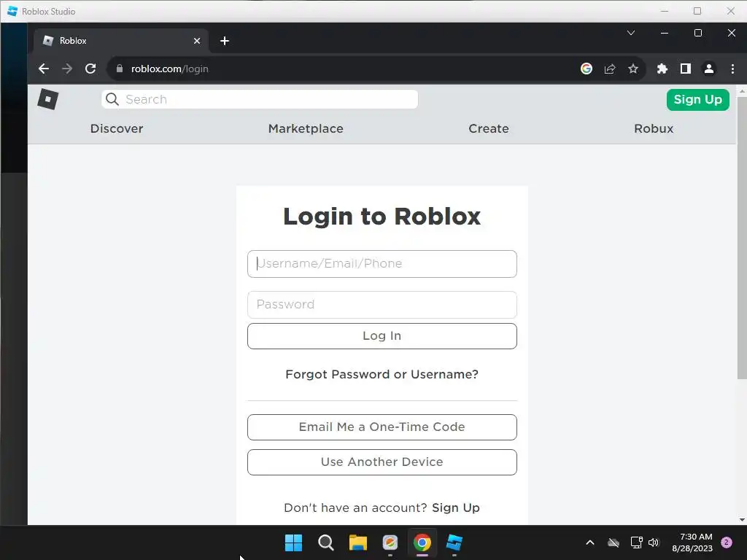Open the Windows Start menu
Viewport: 747px width, 560px height.
(x=293, y=542)
